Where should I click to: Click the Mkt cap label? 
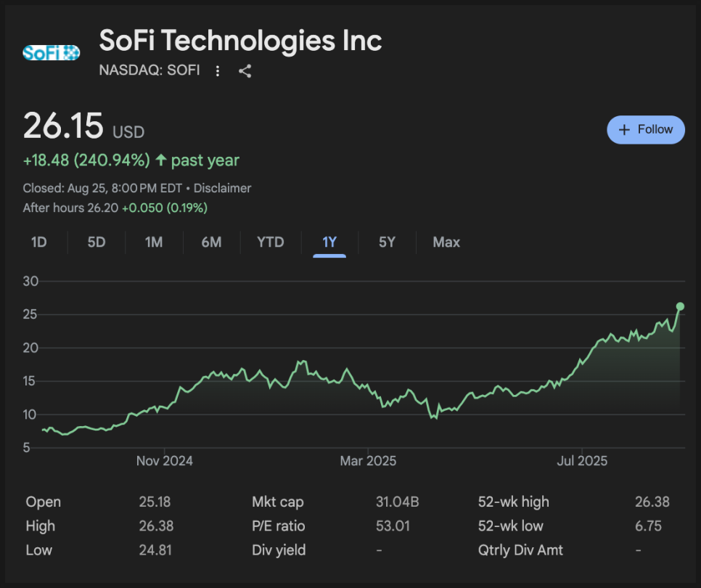pos(278,502)
